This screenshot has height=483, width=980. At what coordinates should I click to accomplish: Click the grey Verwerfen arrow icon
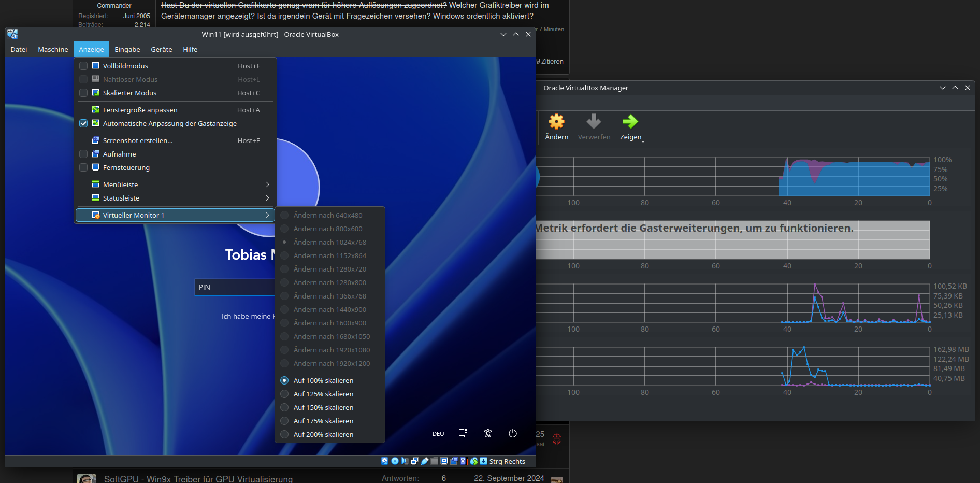(594, 122)
